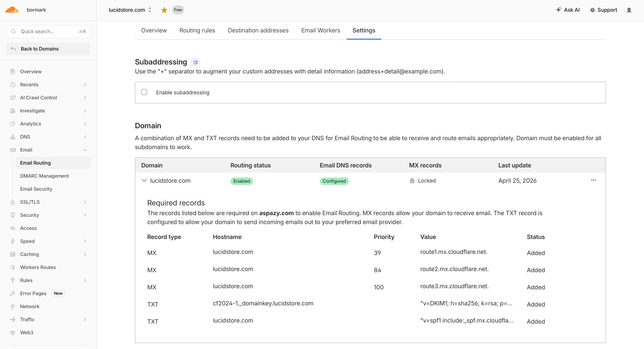The image size is (644, 349).
Task: Click the MX records Locked padlock icon
Action: coord(412,180)
